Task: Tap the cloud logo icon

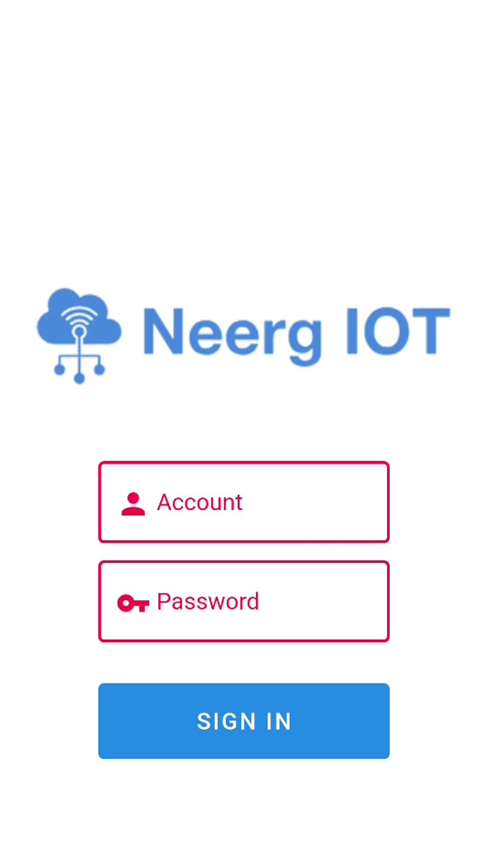Action: 79,335
